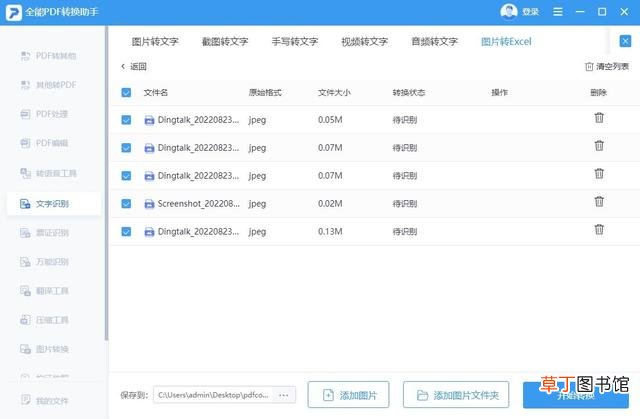This screenshot has width=640, height=419.
Task: Switch to the 手写转文字 tab
Action: [x=295, y=42]
